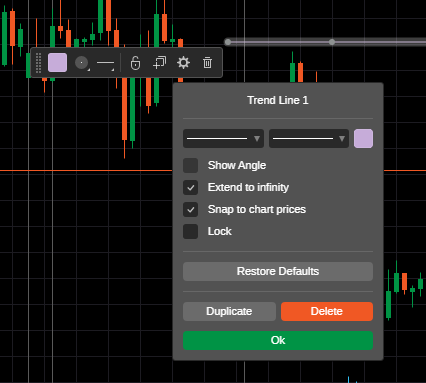This screenshot has height=383, width=426.
Task: Click the Trend Line 1 title
Action: pyautogui.click(x=278, y=100)
